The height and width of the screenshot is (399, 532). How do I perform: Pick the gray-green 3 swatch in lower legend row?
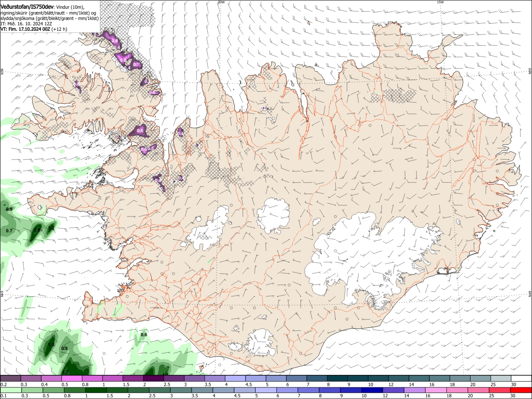tap(181, 390)
